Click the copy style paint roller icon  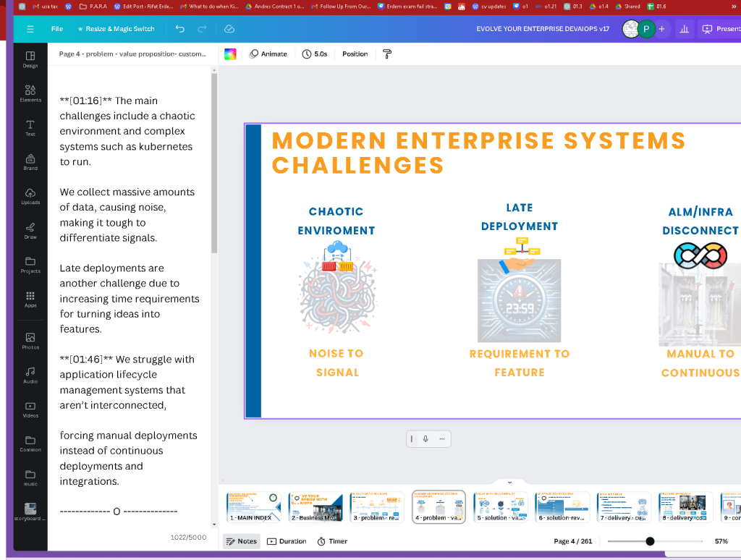click(387, 54)
